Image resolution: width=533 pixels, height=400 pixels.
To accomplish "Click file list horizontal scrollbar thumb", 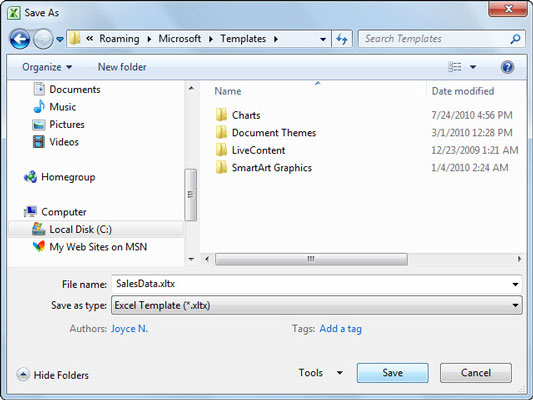I will pyautogui.click(x=311, y=259).
